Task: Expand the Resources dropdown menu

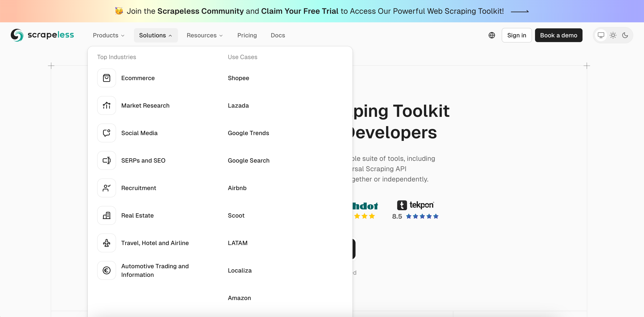Action: 204,35
